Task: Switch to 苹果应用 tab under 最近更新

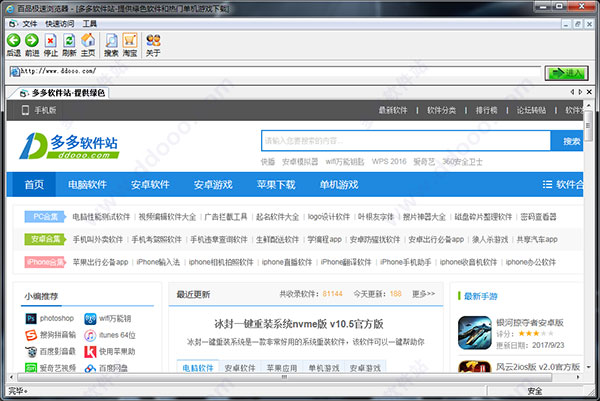Action: 282,368
